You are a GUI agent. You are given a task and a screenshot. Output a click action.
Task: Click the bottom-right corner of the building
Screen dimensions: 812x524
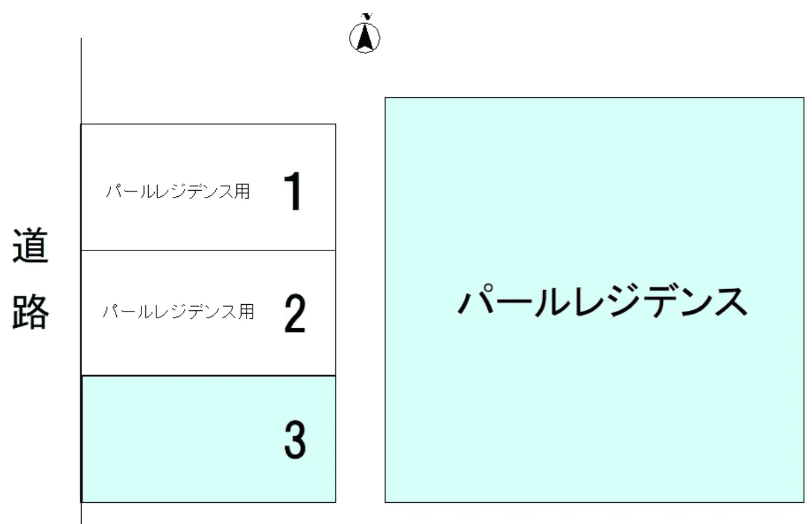804,502
